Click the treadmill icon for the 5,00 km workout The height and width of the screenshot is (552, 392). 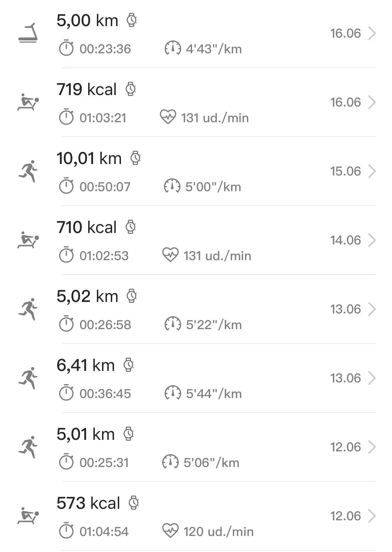(28, 33)
